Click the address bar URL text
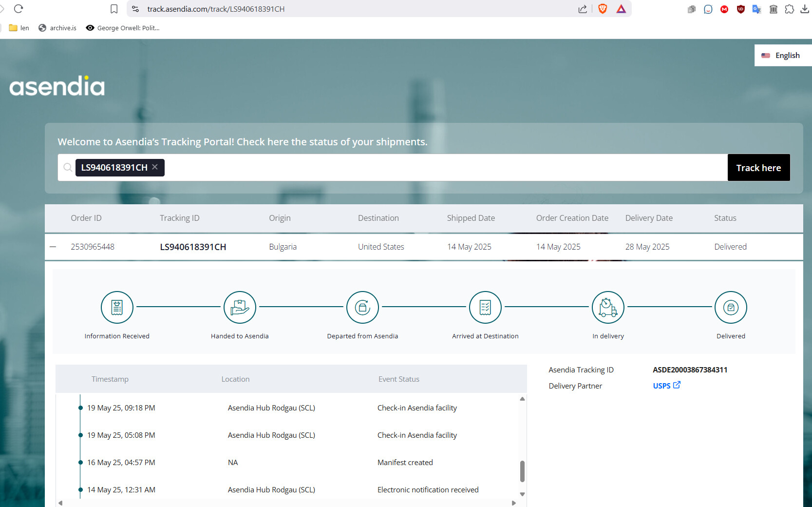The height and width of the screenshot is (507, 812). point(216,9)
